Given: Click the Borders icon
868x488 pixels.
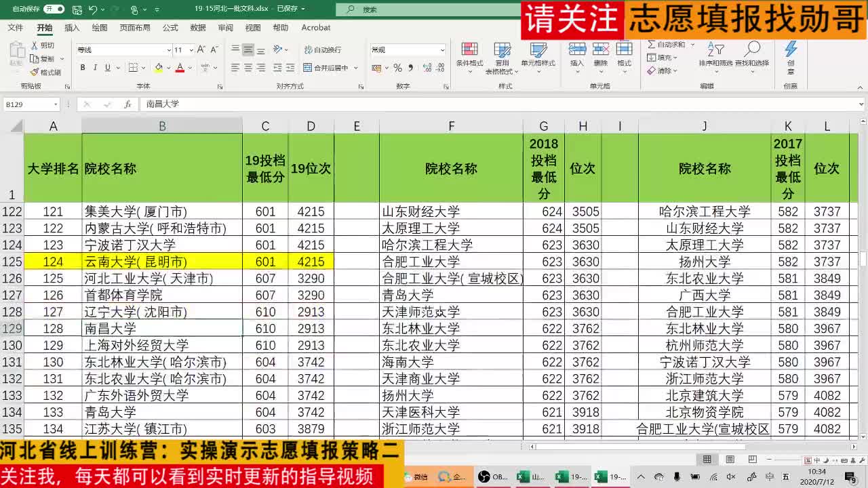Looking at the screenshot, I should (133, 68).
